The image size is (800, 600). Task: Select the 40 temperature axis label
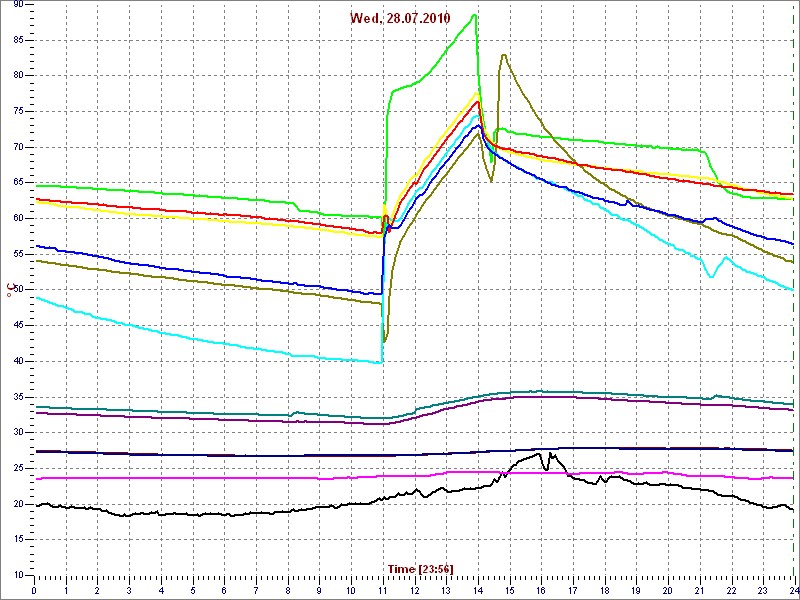coord(18,361)
